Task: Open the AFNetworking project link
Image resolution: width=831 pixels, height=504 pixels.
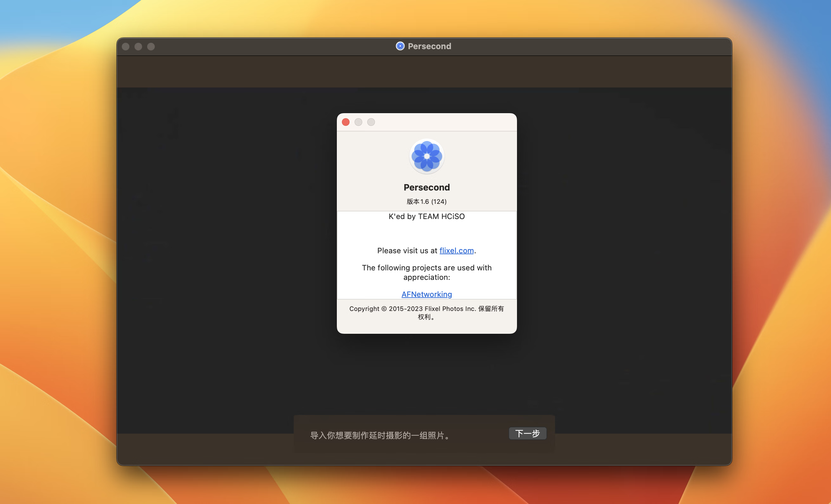Action: [x=427, y=294]
